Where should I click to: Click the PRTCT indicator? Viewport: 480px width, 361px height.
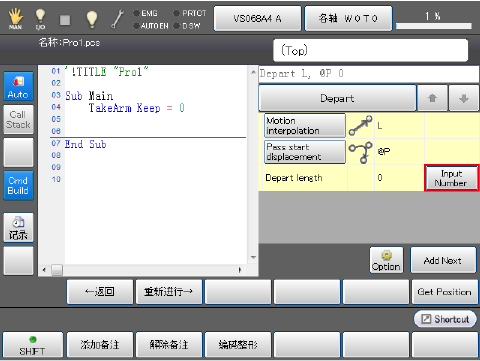190,13
